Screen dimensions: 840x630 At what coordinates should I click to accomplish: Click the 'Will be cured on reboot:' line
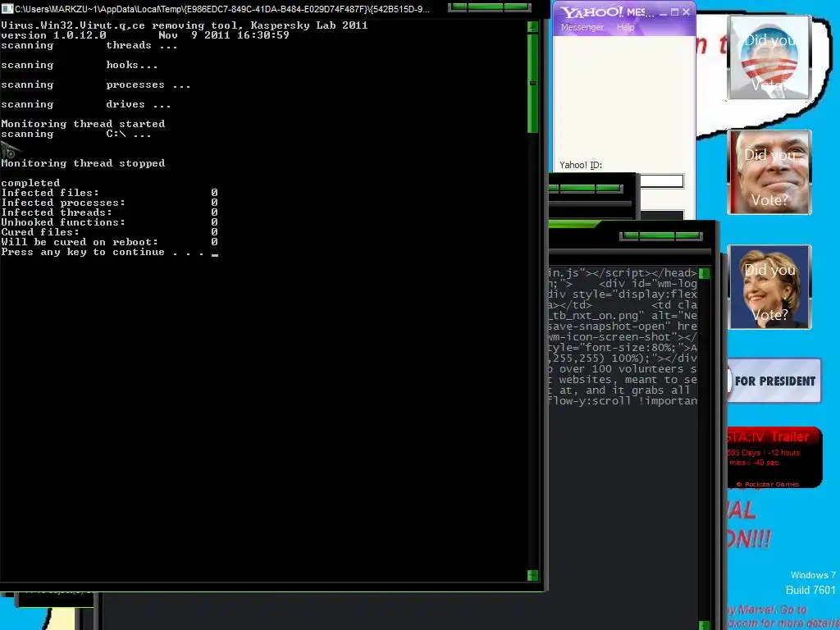point(109,242)
